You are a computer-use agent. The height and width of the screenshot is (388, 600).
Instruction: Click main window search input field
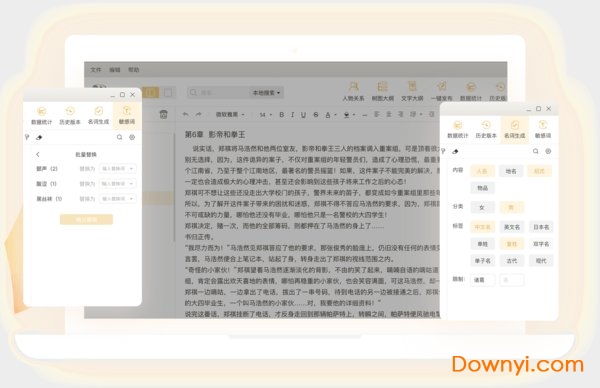click(x=218, y=93)
